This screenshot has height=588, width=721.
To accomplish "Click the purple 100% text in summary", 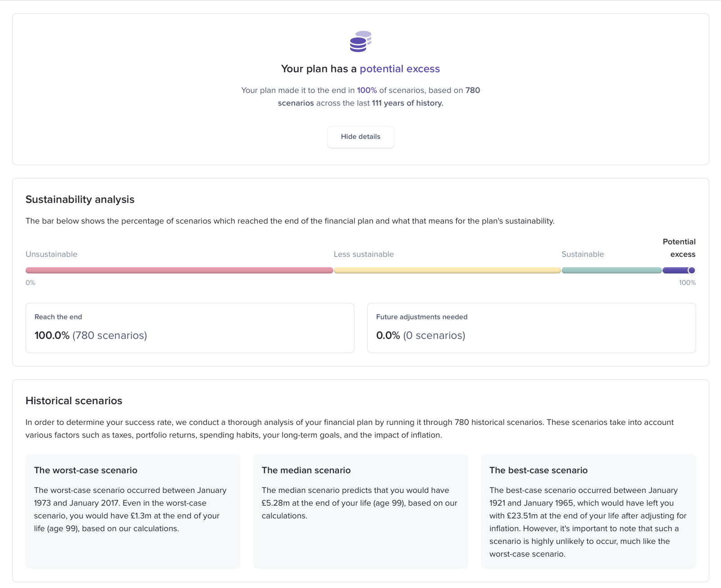I will pyautogui.click(x=367, y=90).
